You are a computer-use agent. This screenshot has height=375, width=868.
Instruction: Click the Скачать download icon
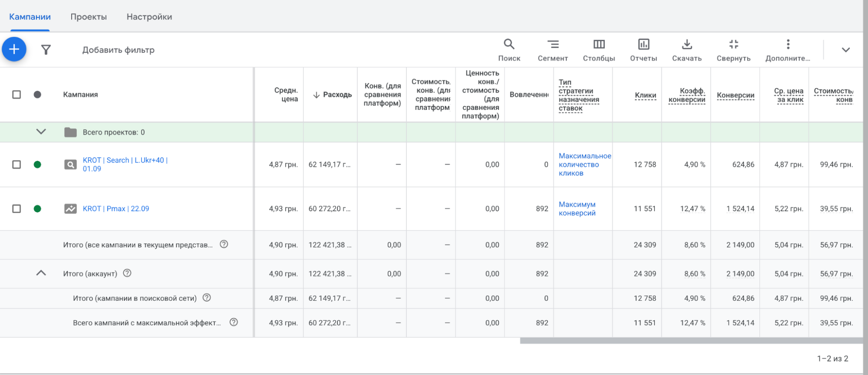tap(686, 50)
